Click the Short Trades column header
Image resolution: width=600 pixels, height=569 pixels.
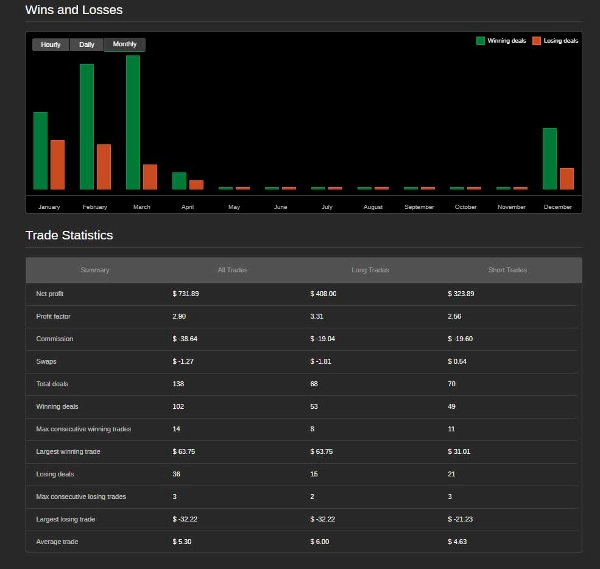[507, 270]
